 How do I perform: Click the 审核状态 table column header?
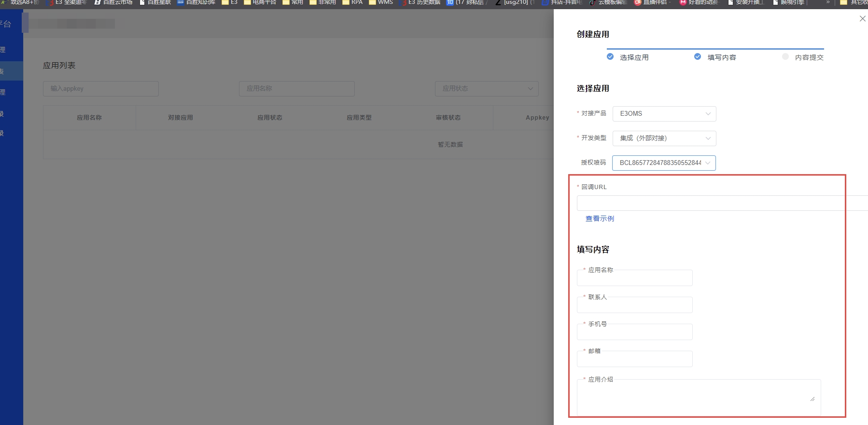click(x=448, y=118)
